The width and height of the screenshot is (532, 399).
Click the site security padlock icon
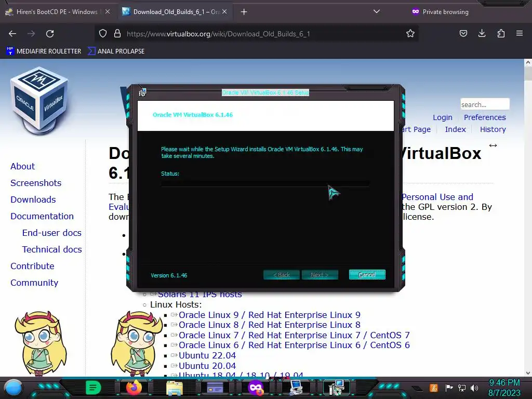tap(117, 34)
